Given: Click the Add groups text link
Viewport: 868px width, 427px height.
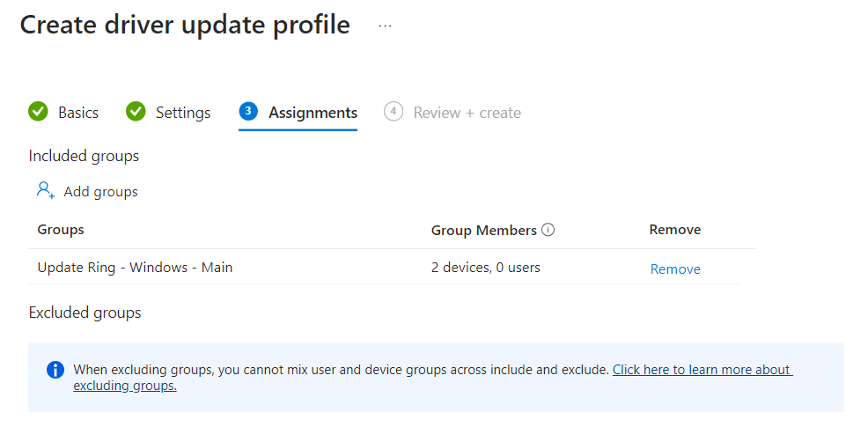Looking at the screenshot, I should tap(100, 192).
